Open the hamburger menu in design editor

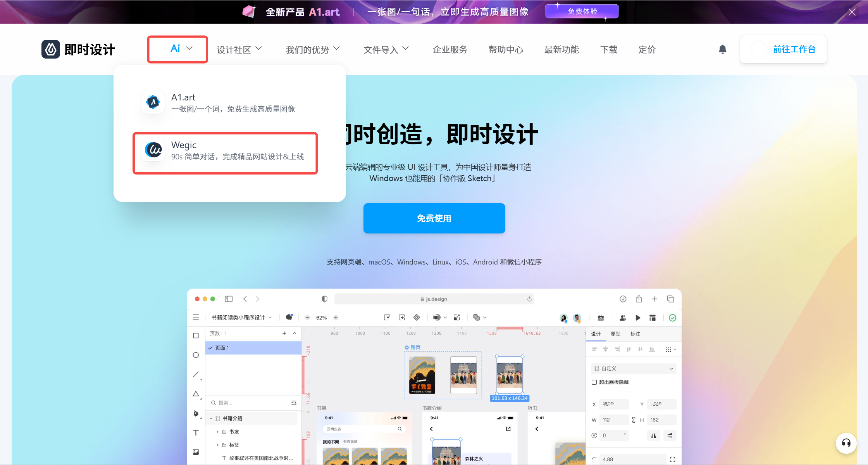pyautogui.click(x=196, y=317)
